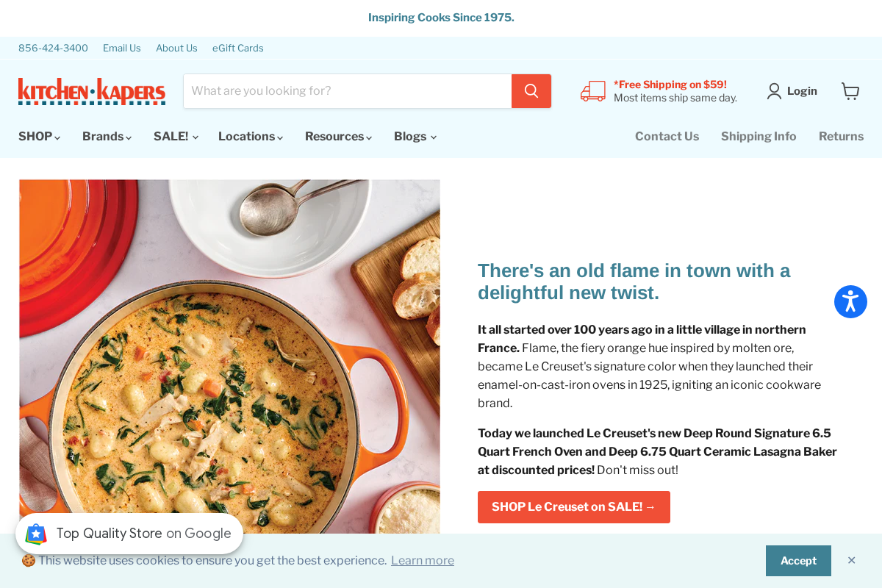Click the Google shopping bag badge icon

tap(36, 534)
